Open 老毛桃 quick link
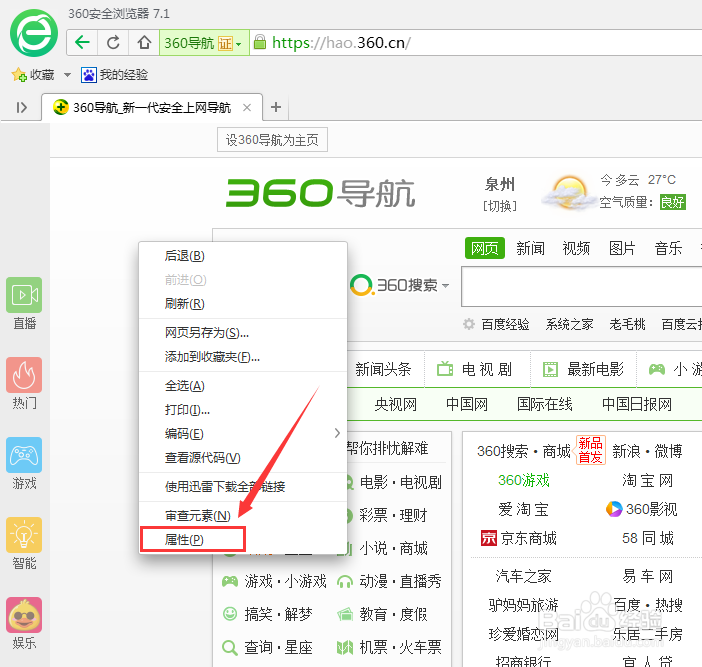The height and width of the screenshot is (667, 702). [627, 324]
